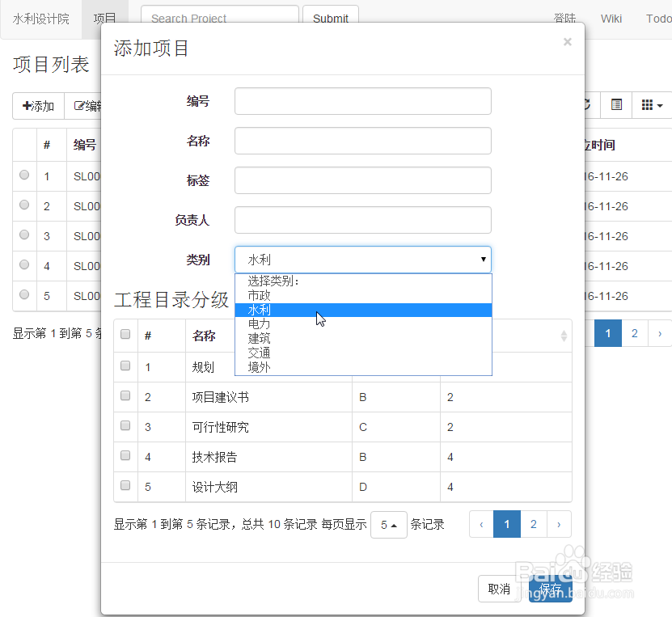The image size is (672, 617).
Task: Click the 取消 cancel button
Action: [x=499, y=589]
